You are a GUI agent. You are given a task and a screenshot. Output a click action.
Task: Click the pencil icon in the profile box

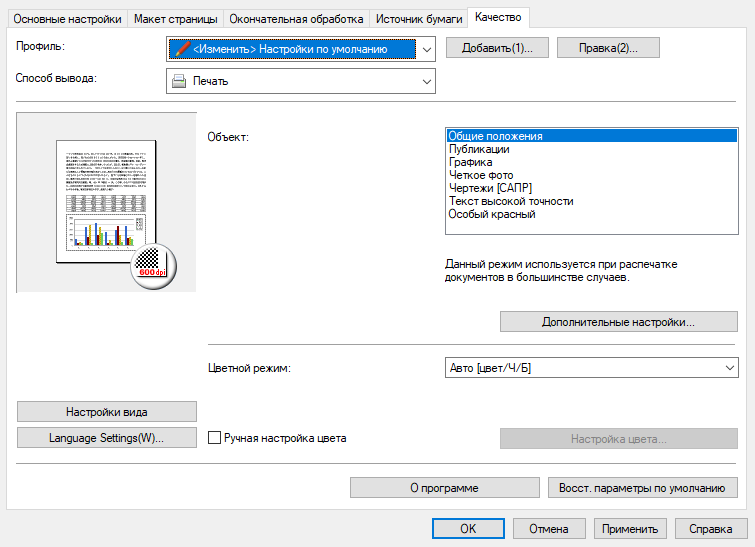(x=182, y=49)
